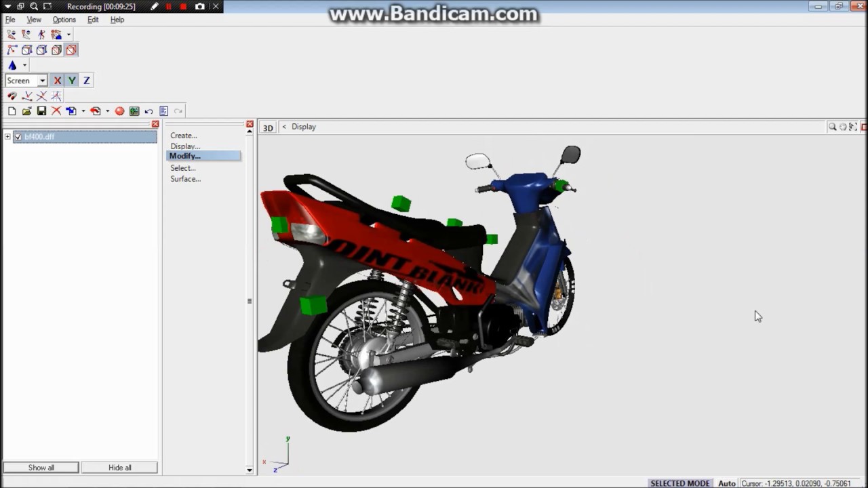The width and height of the screenshot is (868, 488).
Task: Click the Undo arrow icon
Action: 149,111
